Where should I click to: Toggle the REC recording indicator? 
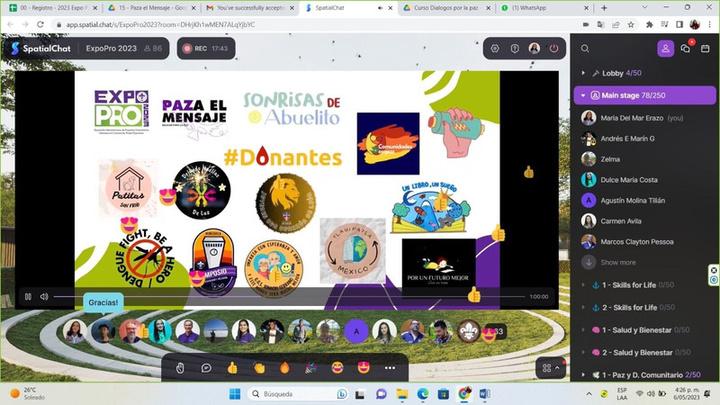coord(206,48)
